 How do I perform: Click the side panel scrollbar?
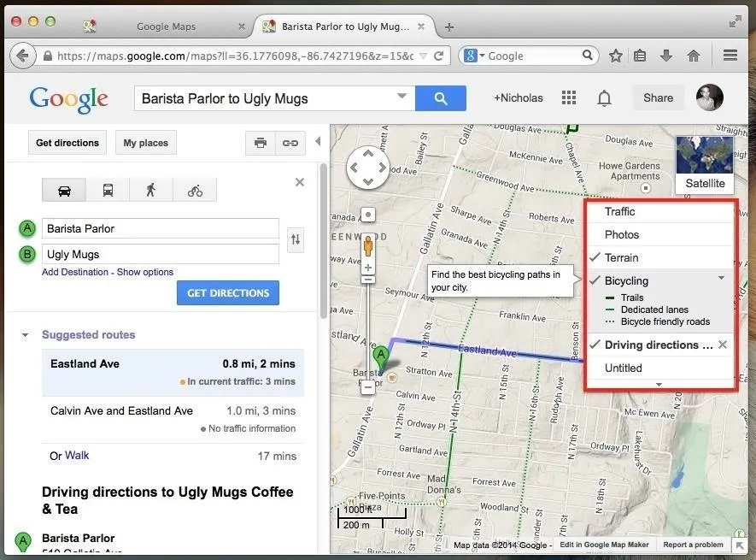tap(323, 241)
